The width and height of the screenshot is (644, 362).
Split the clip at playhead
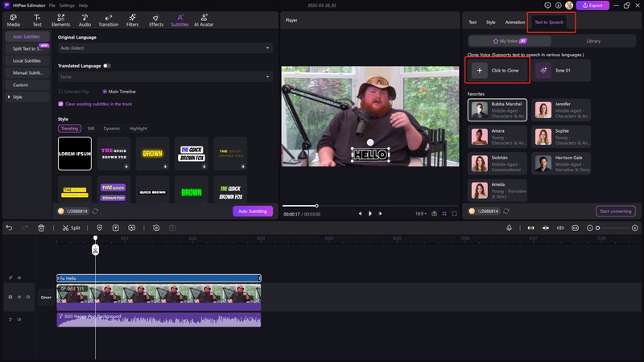pyautogui.click(x=72, y=228)
